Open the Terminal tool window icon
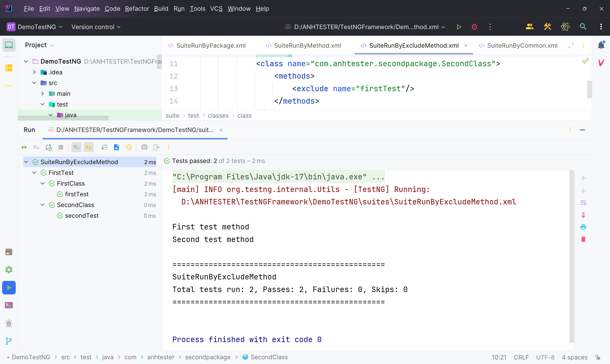Viewport: 610px width, 364px height. pyautogui.click(x=9, y=305)
